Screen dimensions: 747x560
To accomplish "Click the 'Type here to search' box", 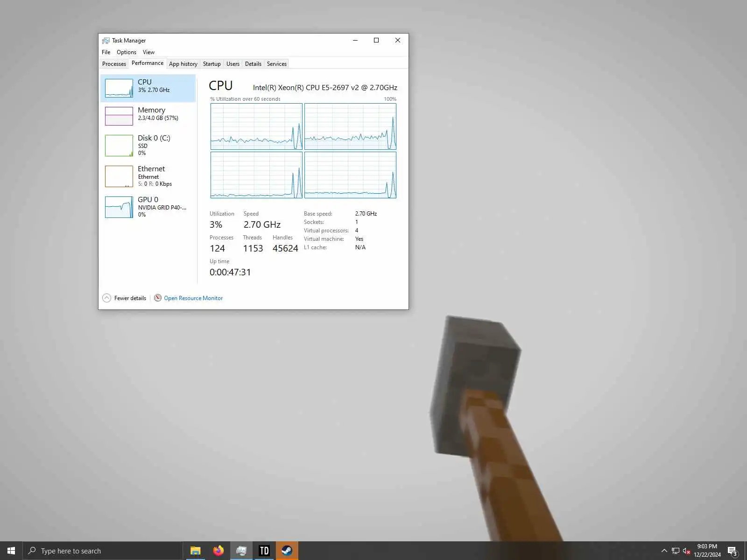I will point(103,551).
